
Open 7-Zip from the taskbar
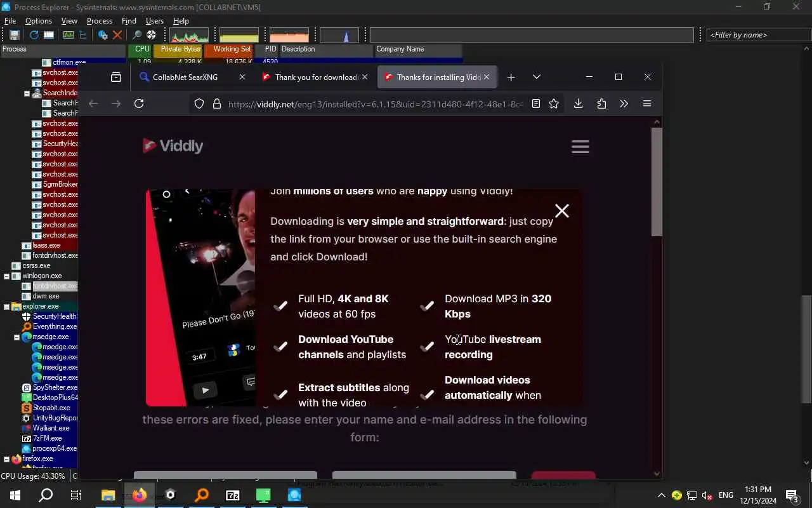coord(233,495)
